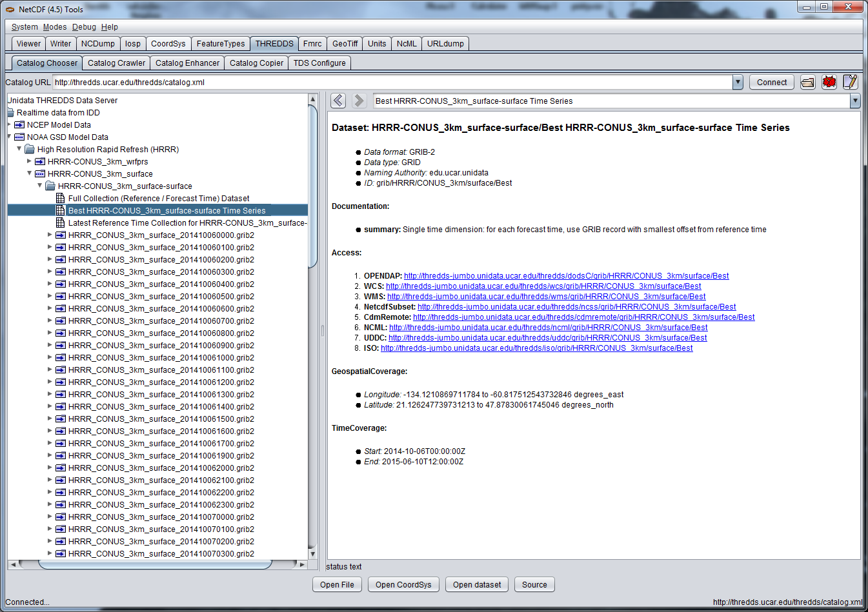Collapse the High Resolution Rapid Refresh folder
The width and height of the screenshot is (868, 612).
(x=19, y=149)
